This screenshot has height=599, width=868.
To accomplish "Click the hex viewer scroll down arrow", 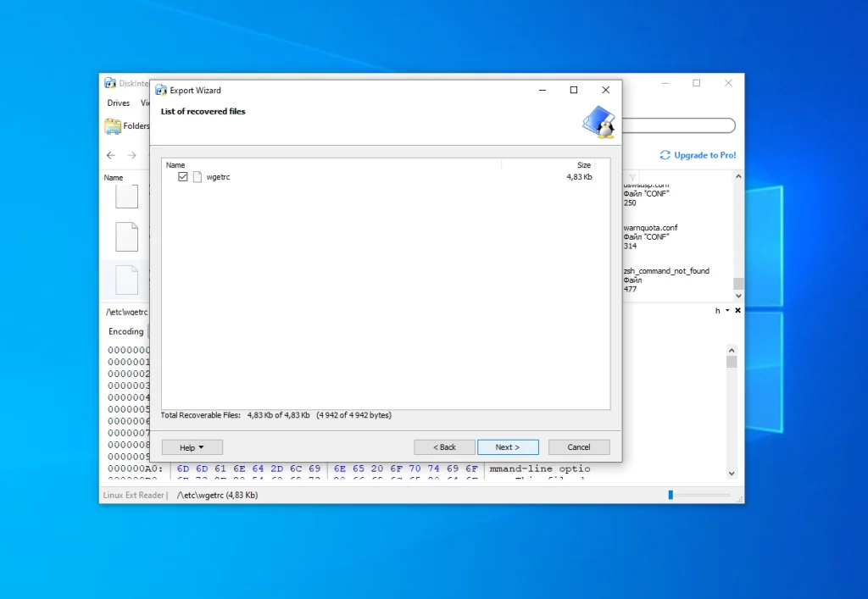I will (732, 474).
